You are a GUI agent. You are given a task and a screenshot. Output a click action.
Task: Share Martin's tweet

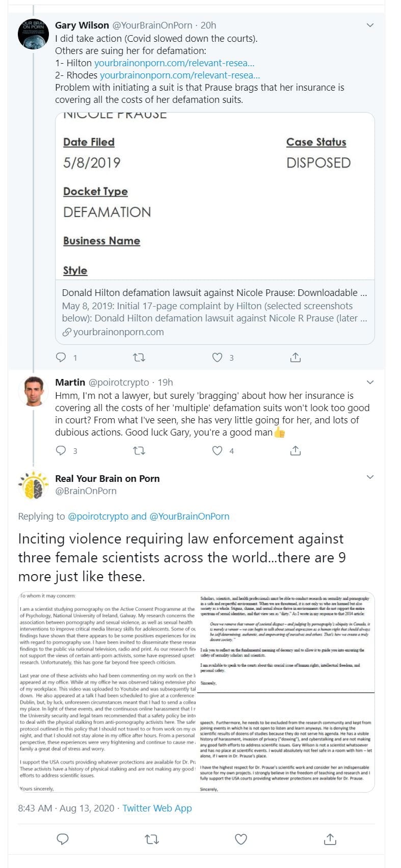click(x=296, y=451)
